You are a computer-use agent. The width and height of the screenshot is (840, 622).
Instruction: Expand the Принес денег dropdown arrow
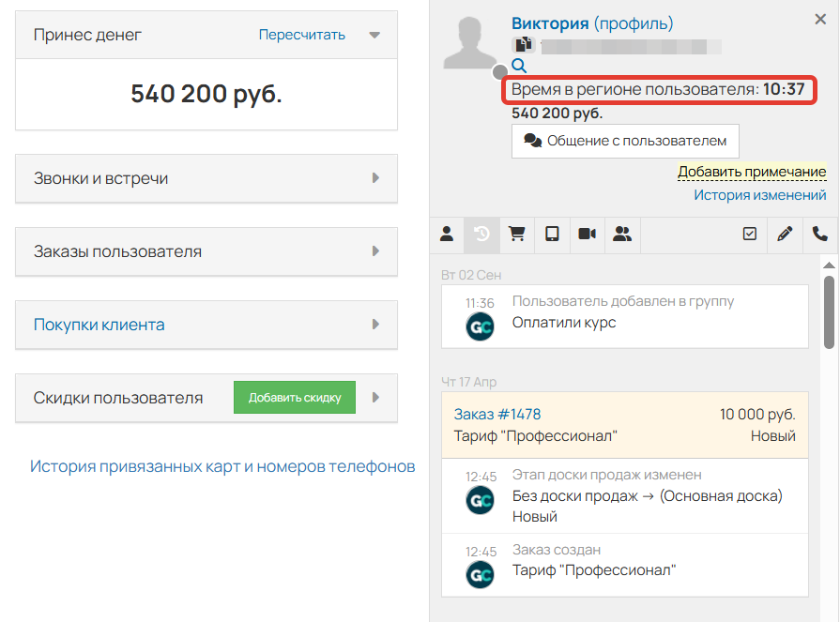(x=374, y=35)
